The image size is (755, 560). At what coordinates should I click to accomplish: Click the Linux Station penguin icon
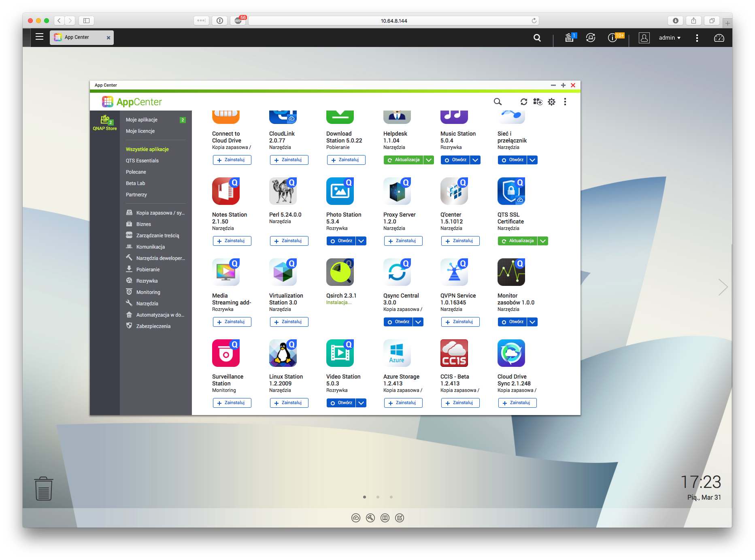[283, 353]
